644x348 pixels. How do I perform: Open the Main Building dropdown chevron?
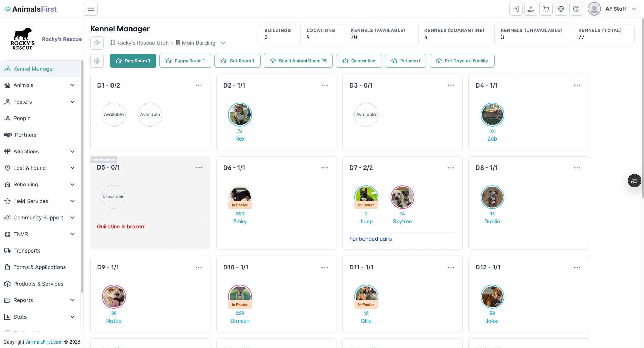click(223, 43)
